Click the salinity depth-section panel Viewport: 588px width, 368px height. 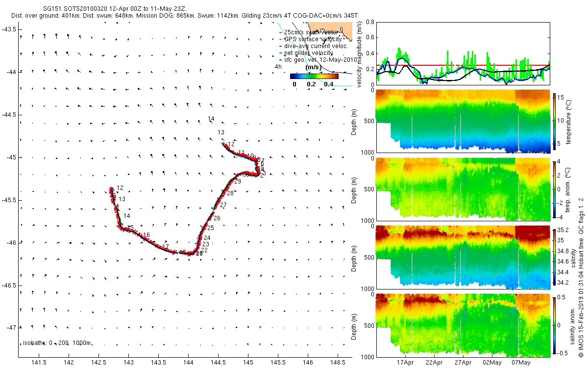463,257
